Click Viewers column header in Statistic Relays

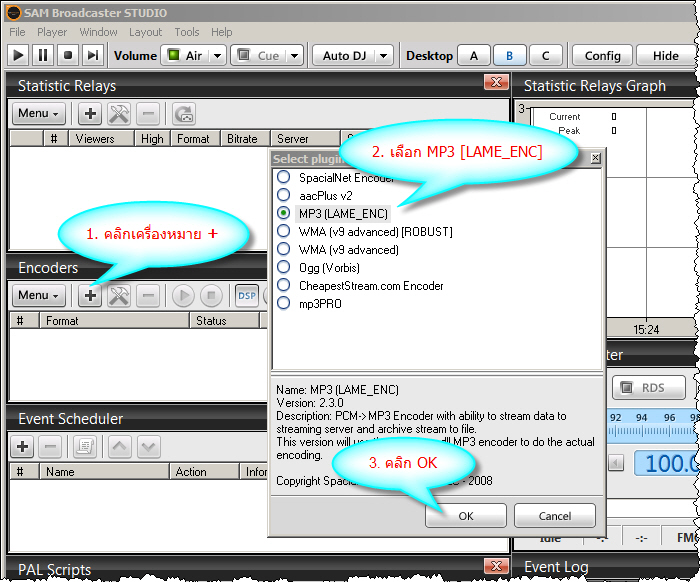click(101, 139)
